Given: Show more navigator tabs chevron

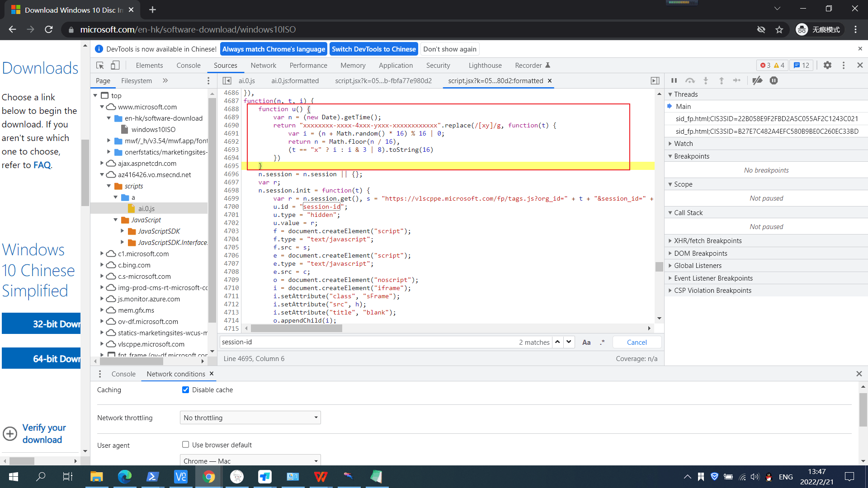Looking at the screenshot, I should tap(165, 81).
